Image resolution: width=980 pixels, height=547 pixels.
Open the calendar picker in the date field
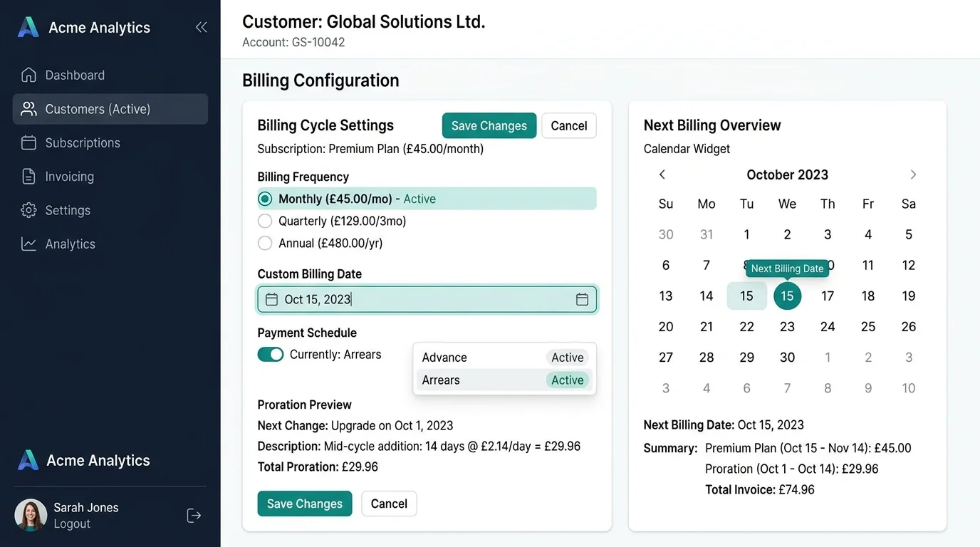click(583, 299)
